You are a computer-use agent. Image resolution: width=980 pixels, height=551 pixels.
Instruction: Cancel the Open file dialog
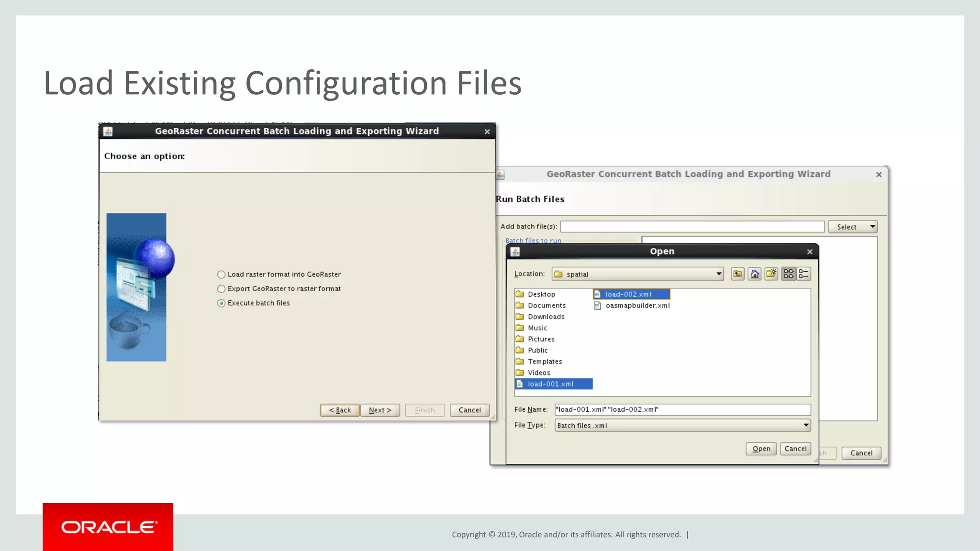(795, 449)
